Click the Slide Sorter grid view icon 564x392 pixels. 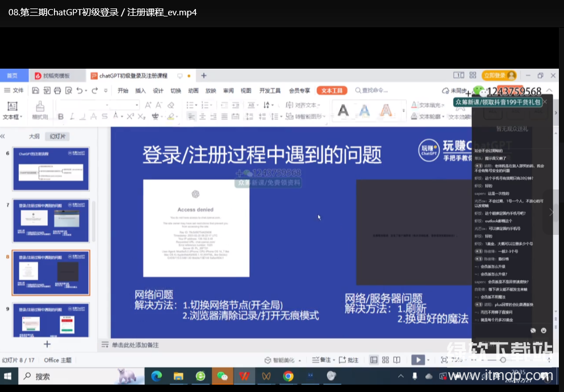click(386, 360)
